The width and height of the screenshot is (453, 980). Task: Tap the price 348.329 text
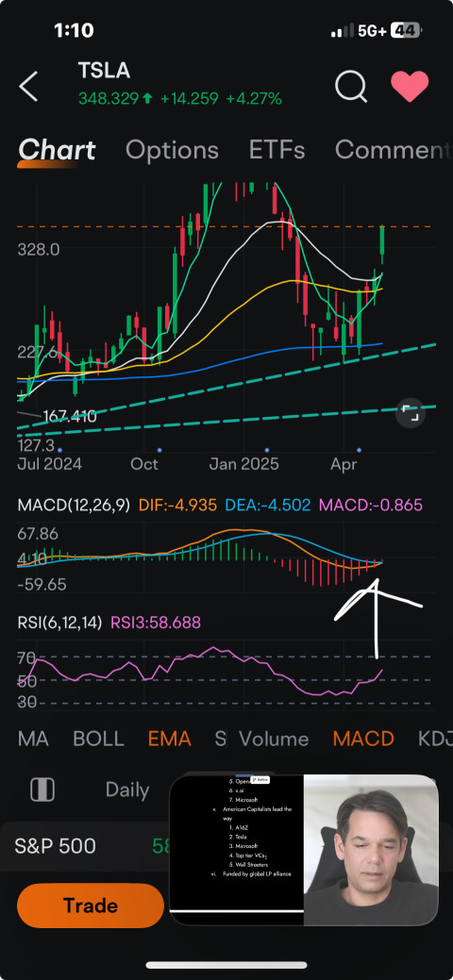(109, 99)
